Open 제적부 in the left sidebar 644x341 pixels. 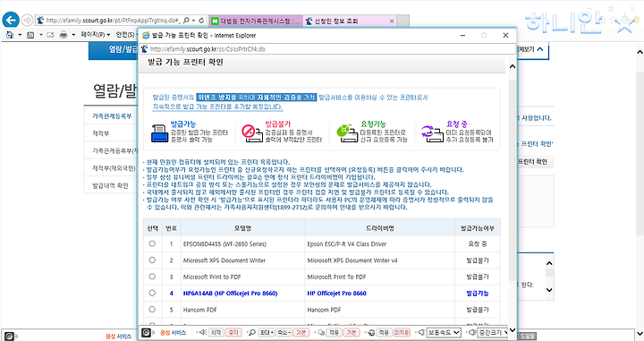coord(100,133)
